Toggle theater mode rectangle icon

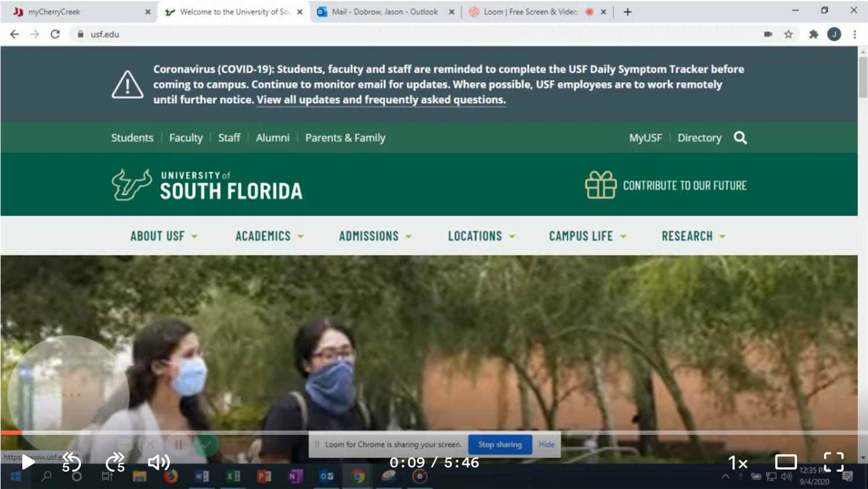pos(786,462)
